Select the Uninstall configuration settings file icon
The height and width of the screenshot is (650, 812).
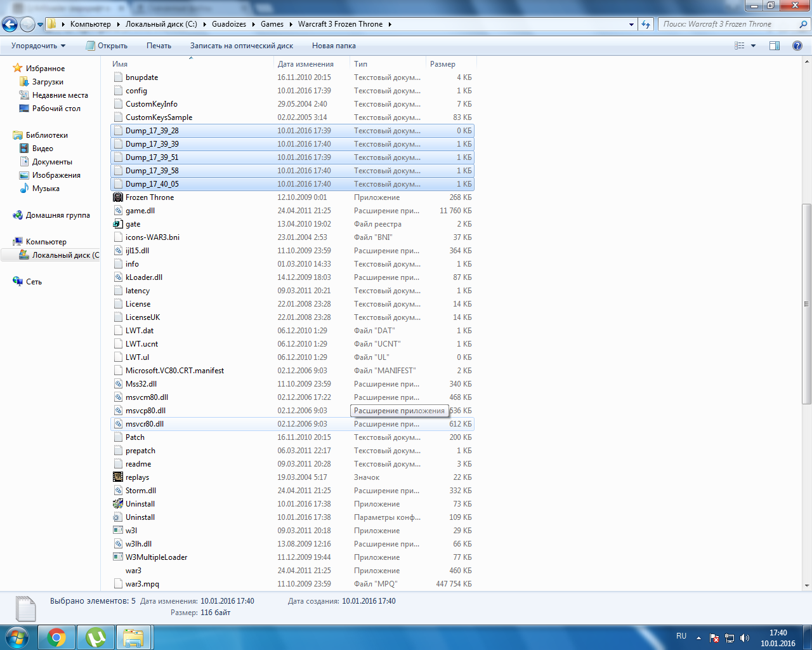point(118,517)
